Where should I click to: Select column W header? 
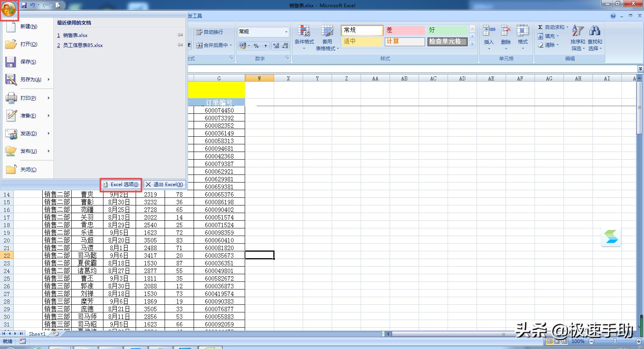259,78
